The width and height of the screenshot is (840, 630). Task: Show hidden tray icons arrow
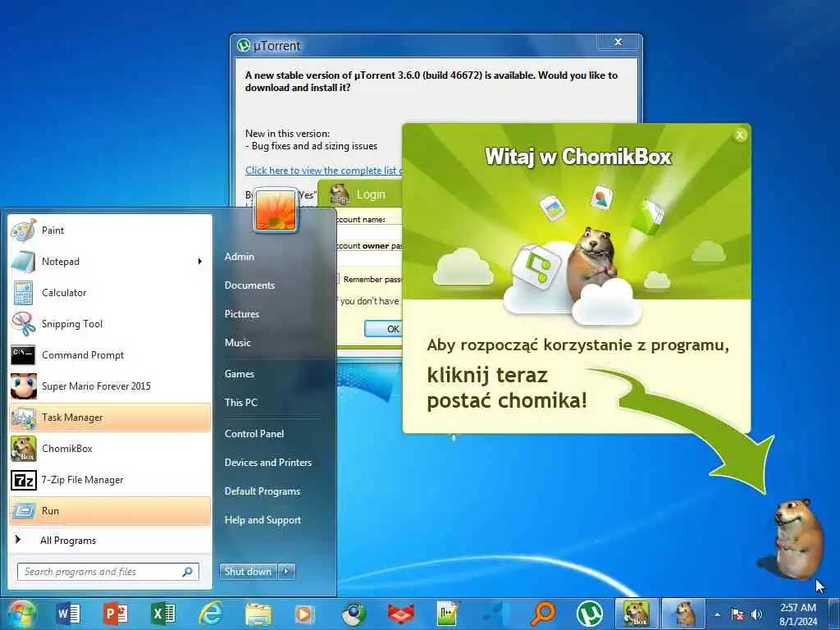point(717,614)
